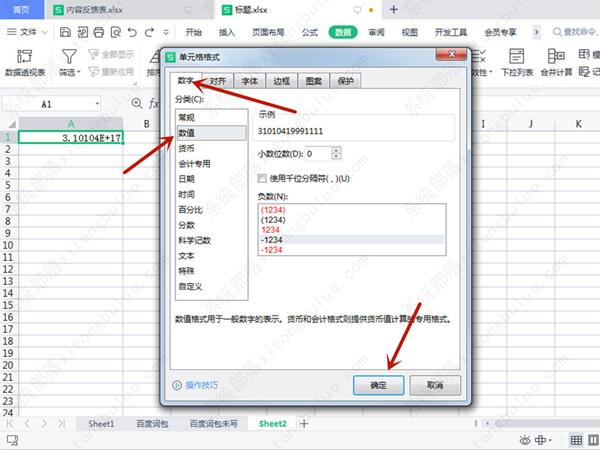Click the 筛选 filter funnel icon

(69, 55)
